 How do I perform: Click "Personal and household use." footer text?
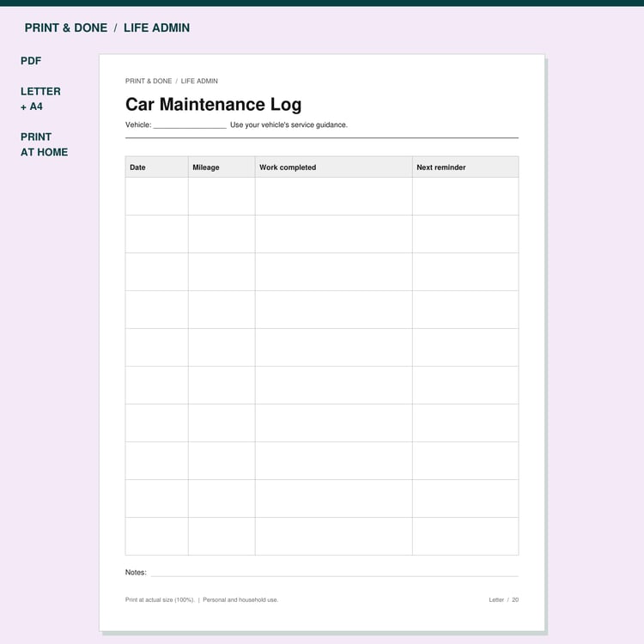pyautogui.click(x=240, y=600)
